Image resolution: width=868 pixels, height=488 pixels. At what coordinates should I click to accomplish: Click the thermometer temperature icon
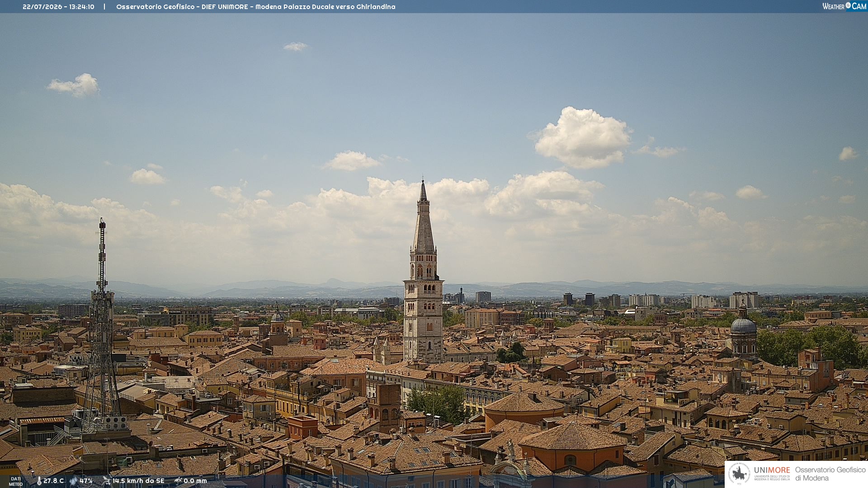(x=39, y=481)
